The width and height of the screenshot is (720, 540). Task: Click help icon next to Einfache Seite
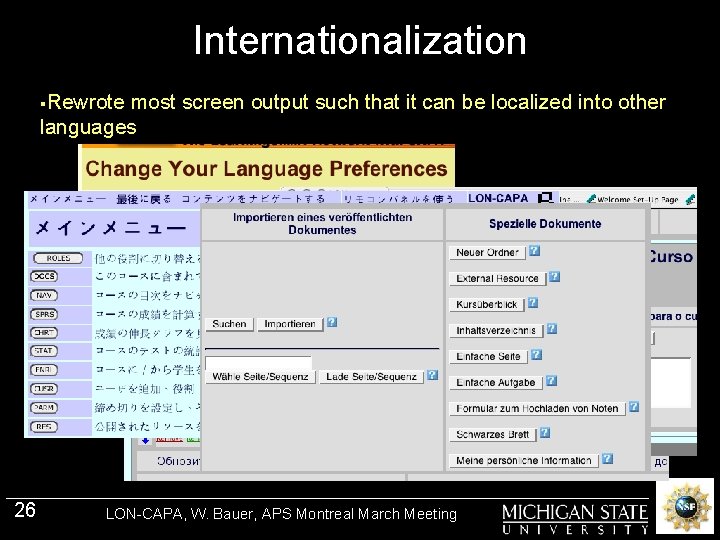pyautogui.click(x=536, y=354)
